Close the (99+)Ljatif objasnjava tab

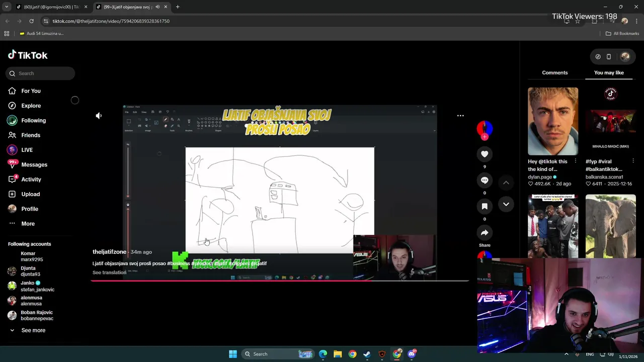[x=166, y=7]
